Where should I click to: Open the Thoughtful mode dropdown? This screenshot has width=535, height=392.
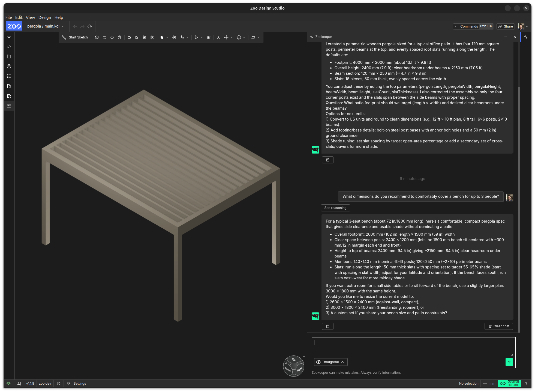[x=330, y=362]
